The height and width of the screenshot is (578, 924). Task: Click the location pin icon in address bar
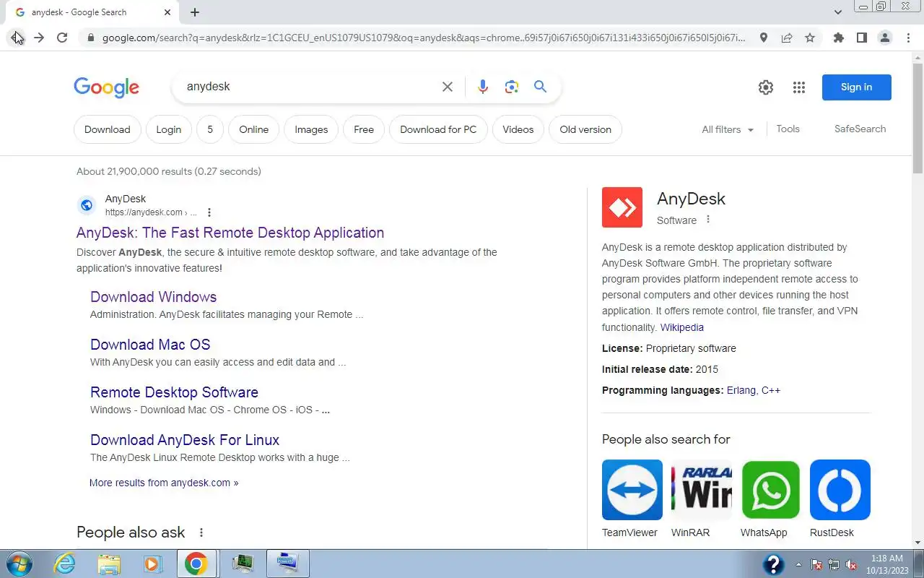tap(763, 38)
